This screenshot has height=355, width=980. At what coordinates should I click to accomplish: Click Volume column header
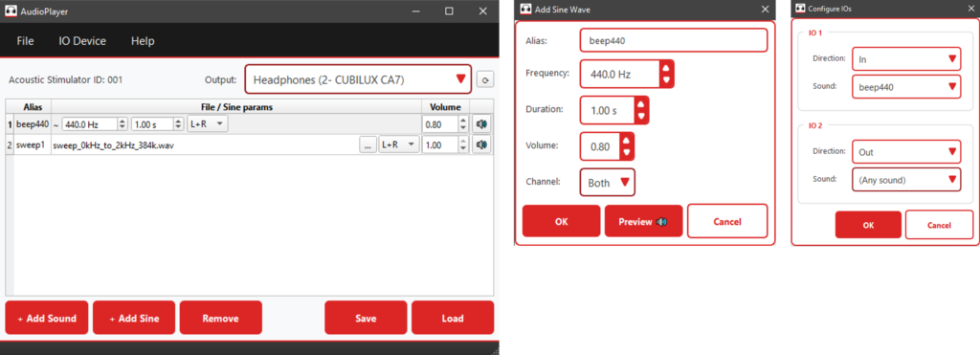(445, 107)
